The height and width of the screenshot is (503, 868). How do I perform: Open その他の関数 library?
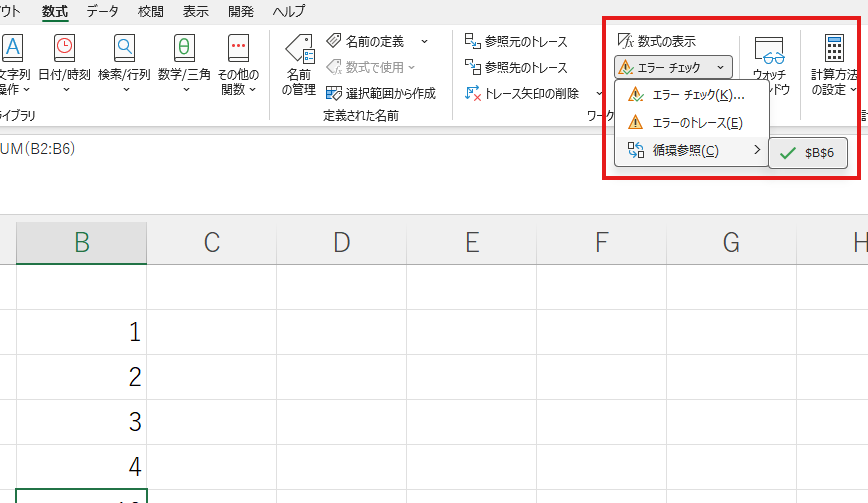coord(239,64)
